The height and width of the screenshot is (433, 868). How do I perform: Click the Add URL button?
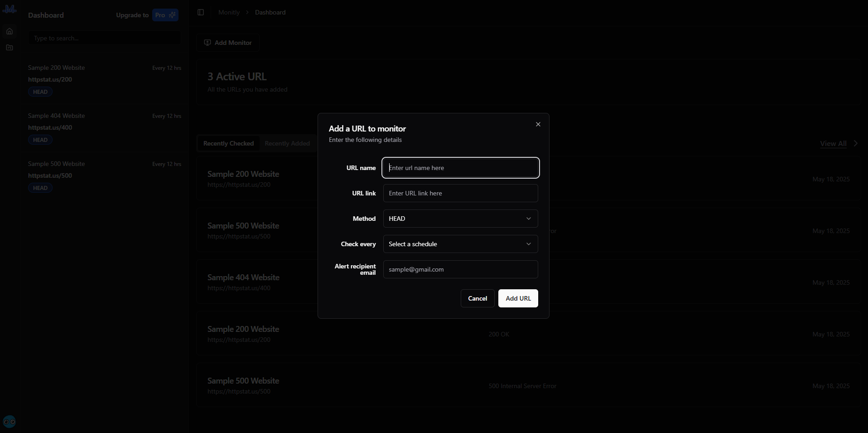pyautogui.click(x=518, y=298)
